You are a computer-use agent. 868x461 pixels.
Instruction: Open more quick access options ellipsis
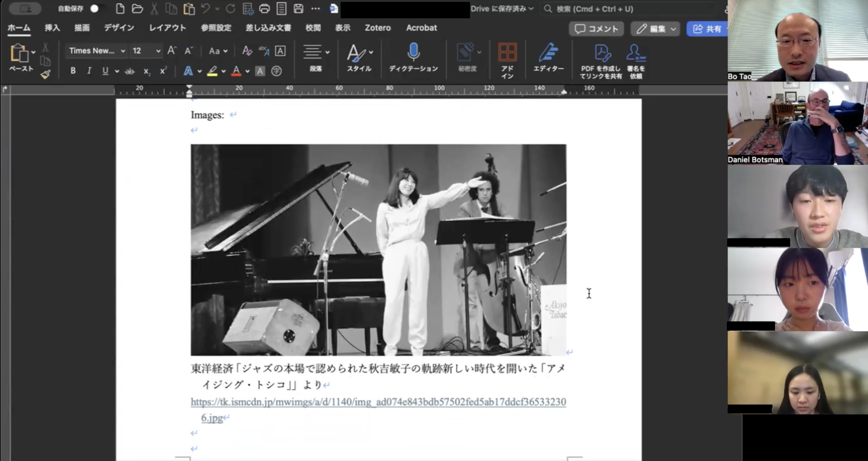coord(315,9)
